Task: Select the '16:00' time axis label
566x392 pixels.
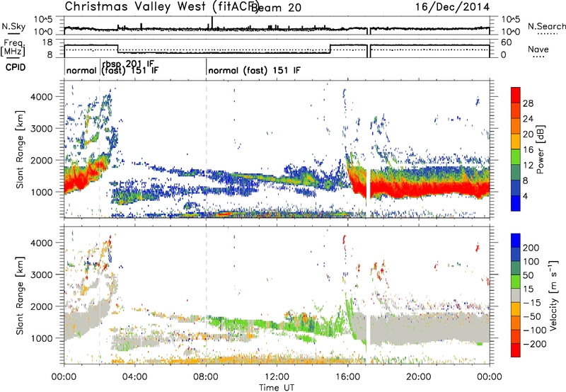Action: (348, 377)
